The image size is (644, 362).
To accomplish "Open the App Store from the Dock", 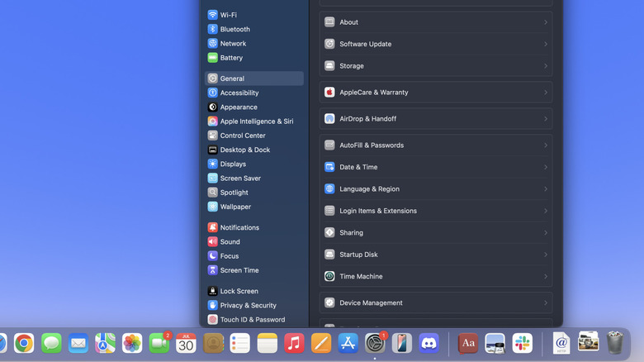I will point(348,343).
